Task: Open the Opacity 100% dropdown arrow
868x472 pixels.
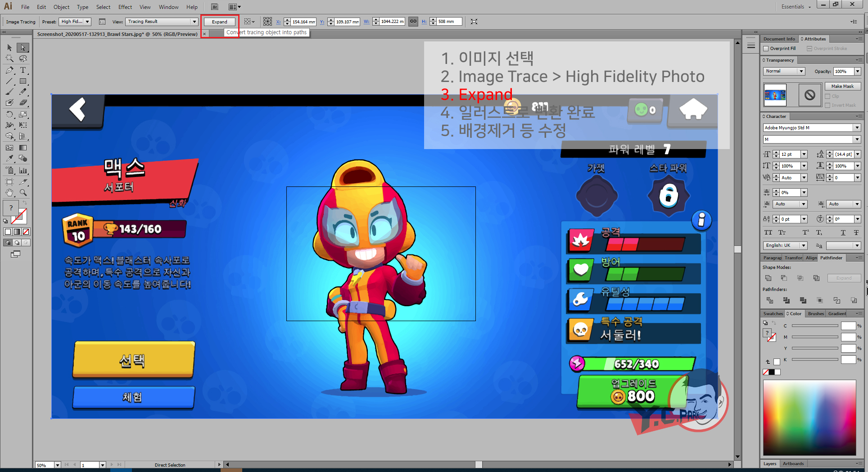Action: [858, 71]
